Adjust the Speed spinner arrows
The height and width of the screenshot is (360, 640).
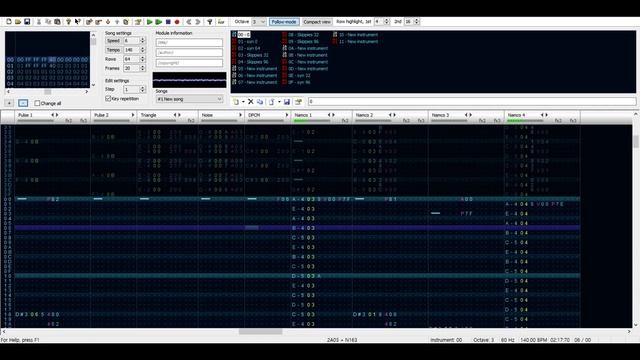click(142, 41)
